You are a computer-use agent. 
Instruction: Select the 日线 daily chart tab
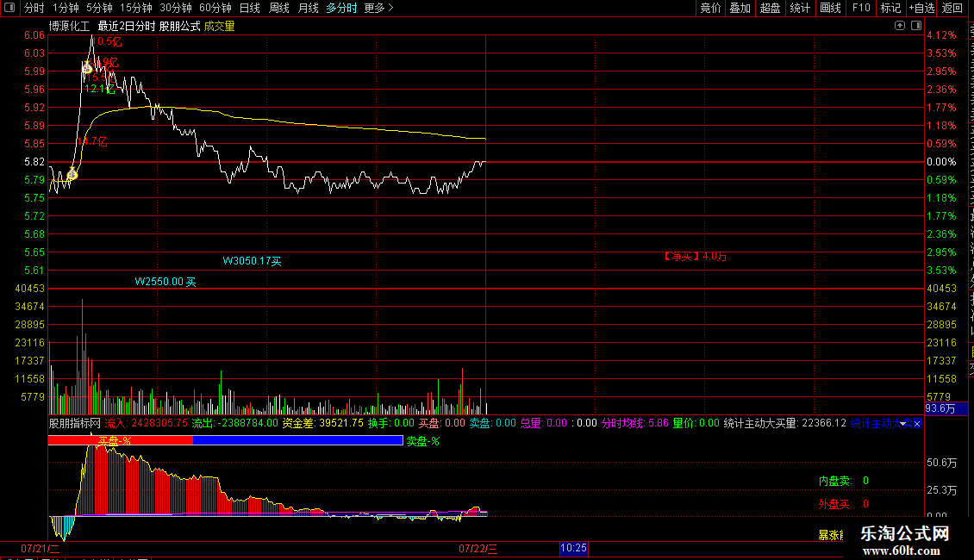[x=250, y=8]
